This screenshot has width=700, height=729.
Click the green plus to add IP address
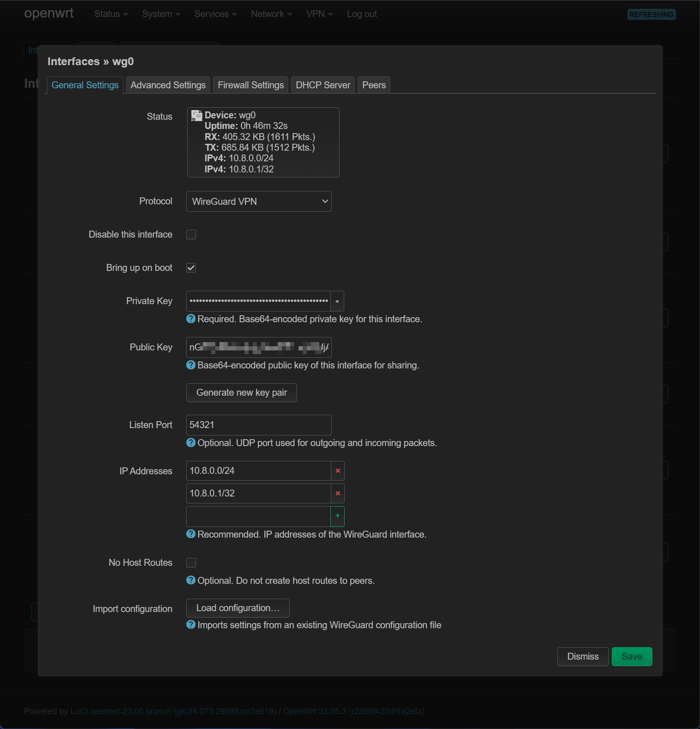[338, 516]
